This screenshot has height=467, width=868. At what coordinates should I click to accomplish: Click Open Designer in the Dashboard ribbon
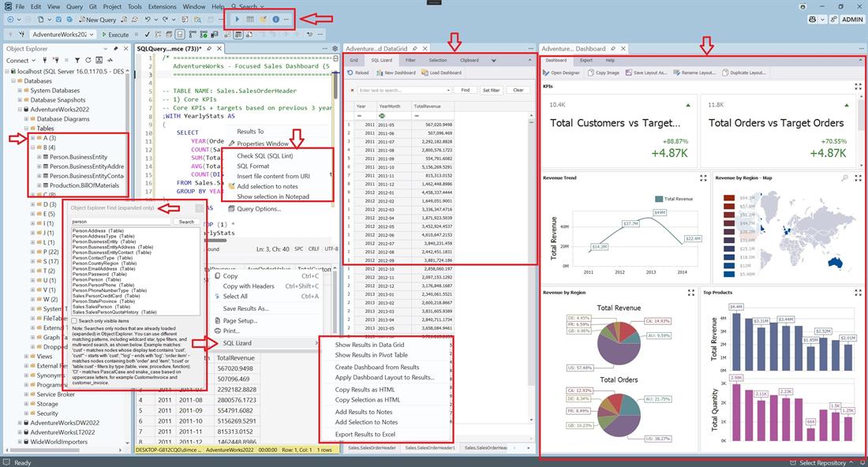coord(561,73)
